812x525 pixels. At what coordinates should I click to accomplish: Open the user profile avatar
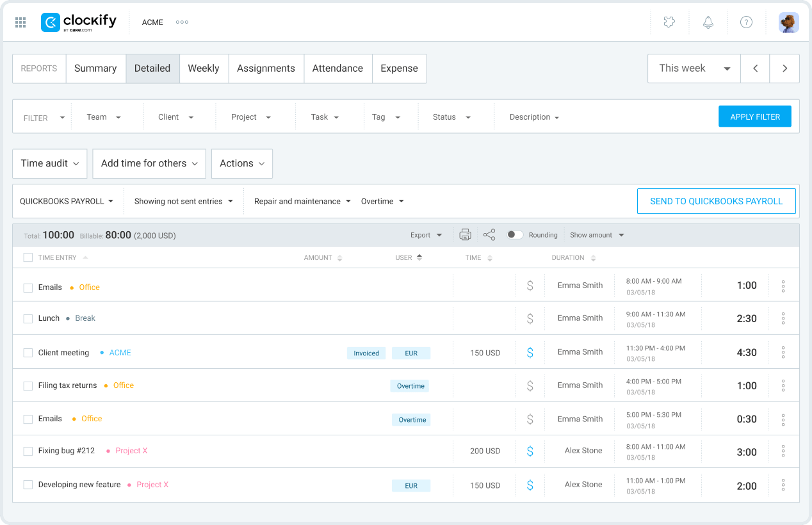coord(788,22)
